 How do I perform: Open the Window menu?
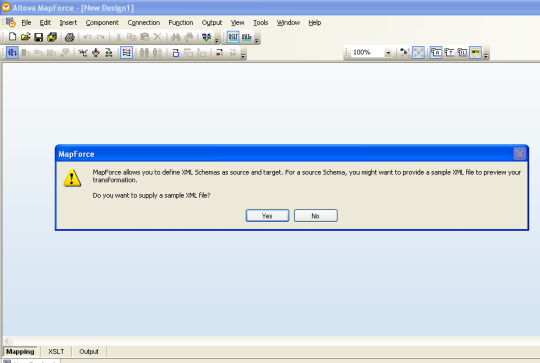pos(288,23)
